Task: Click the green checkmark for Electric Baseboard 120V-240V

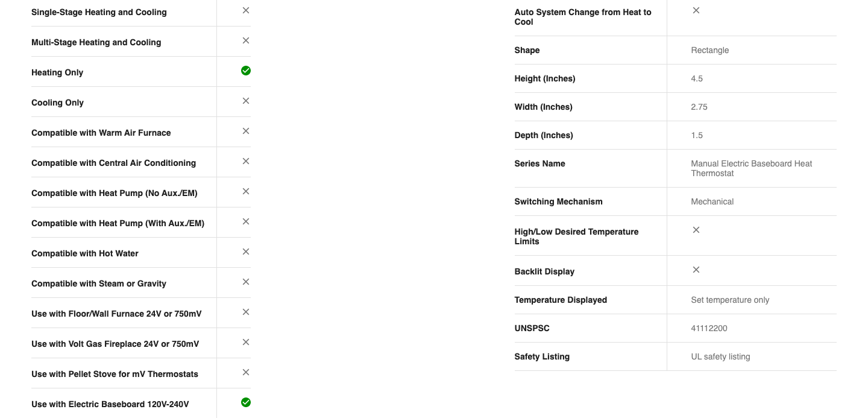Action: click(246, 402)
